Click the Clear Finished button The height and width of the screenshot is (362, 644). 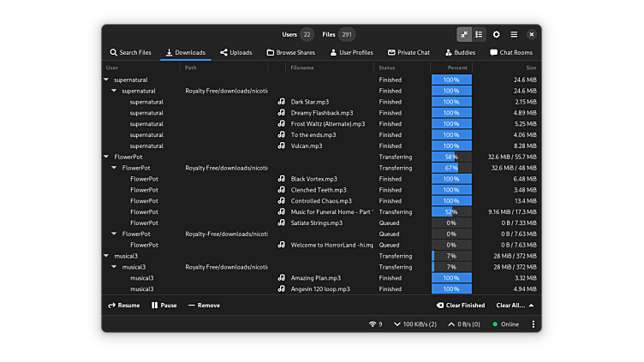click(x=461, y=306)
